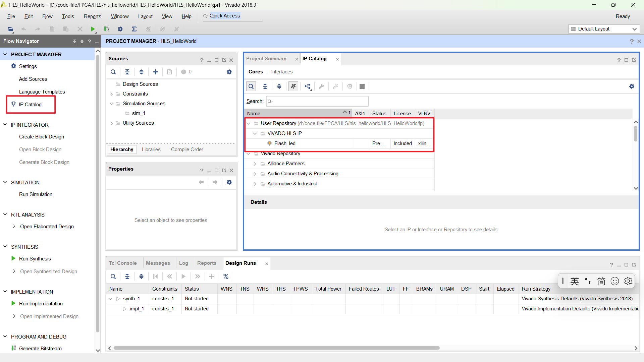Expand all in Sources panel toolbar
The height and width of the screenshot is (362, 644).
click(141, 72)
